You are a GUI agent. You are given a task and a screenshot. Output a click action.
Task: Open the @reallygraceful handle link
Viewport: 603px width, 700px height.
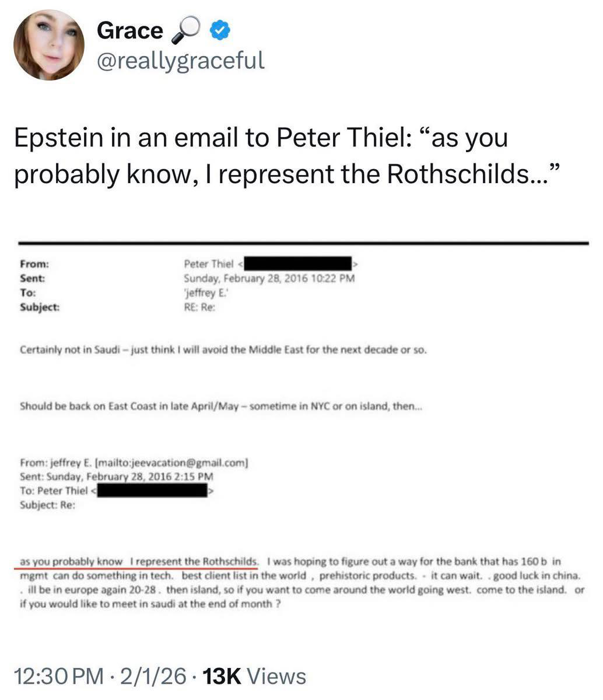(180, 60)
